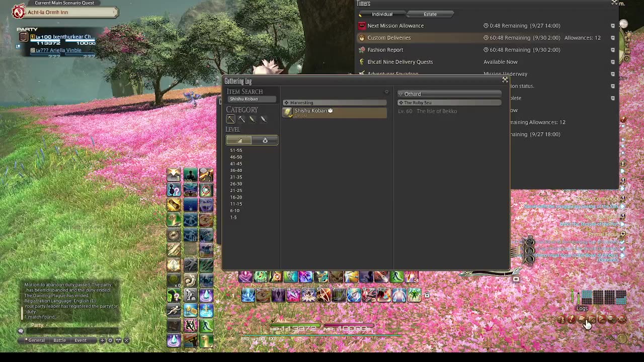This screenshot has width=644, height=362.
Task: Select the fourth Category tool icon
Action: [263, 119]
